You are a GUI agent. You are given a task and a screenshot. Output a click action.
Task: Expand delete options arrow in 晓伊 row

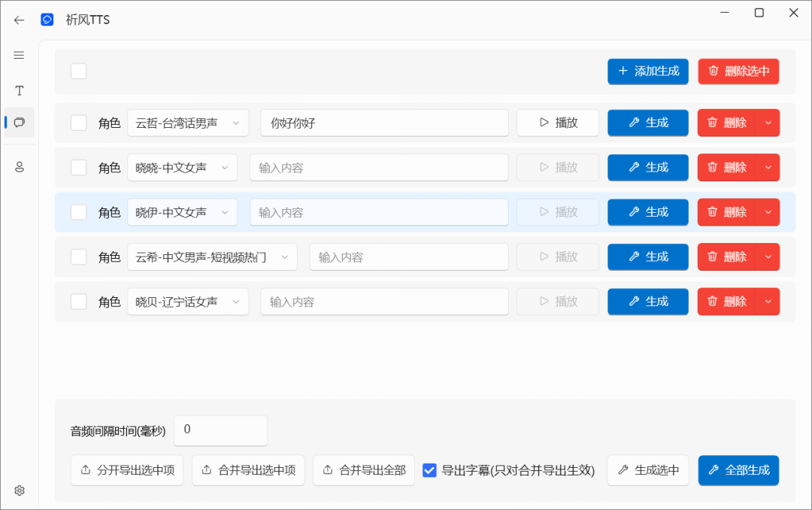pyautogui.click(x=768, y=212)
